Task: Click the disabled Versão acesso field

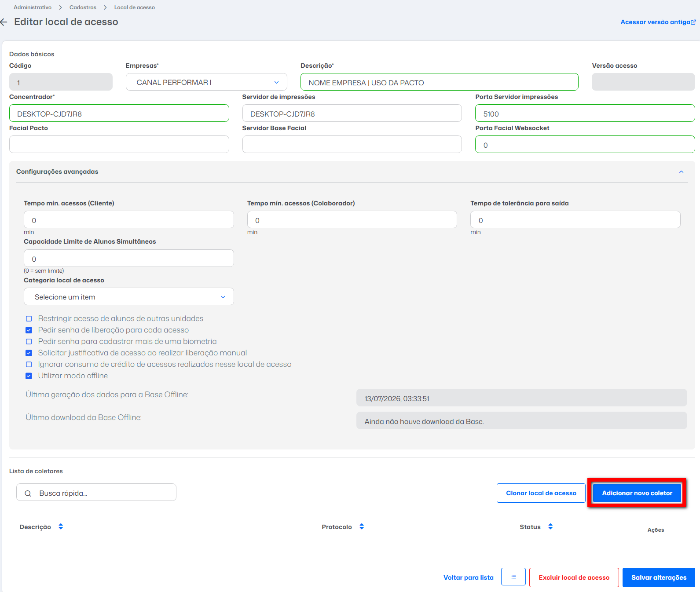Action: click(643, 82)
